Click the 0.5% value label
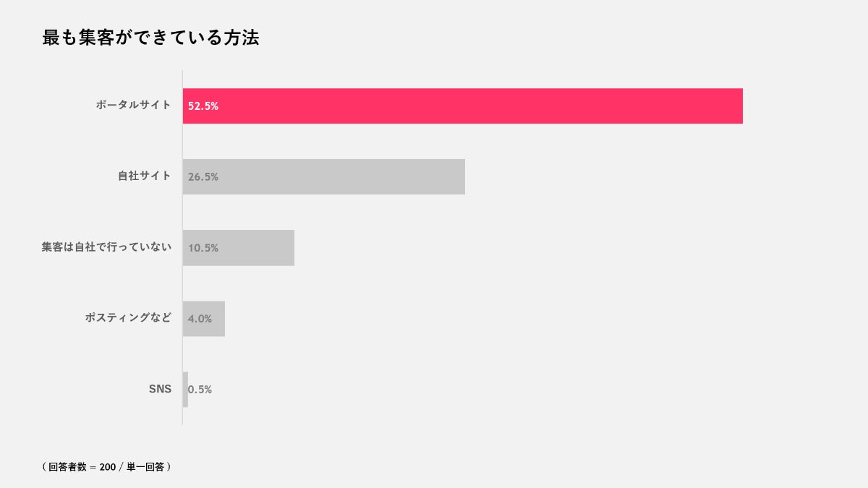 point(200,389)
